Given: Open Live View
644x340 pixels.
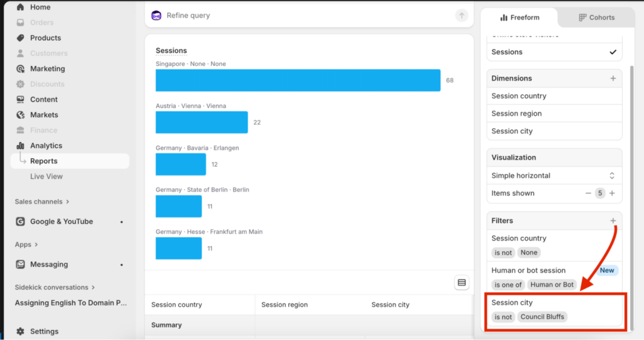Looking at the screenshot, I should [x=47, y=177].
